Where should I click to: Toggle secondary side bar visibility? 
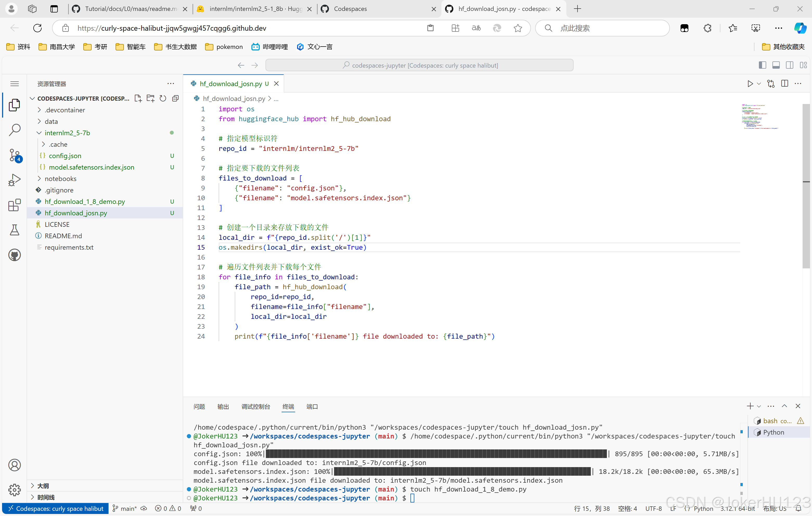pyautogui.click(x=789, y=65)
